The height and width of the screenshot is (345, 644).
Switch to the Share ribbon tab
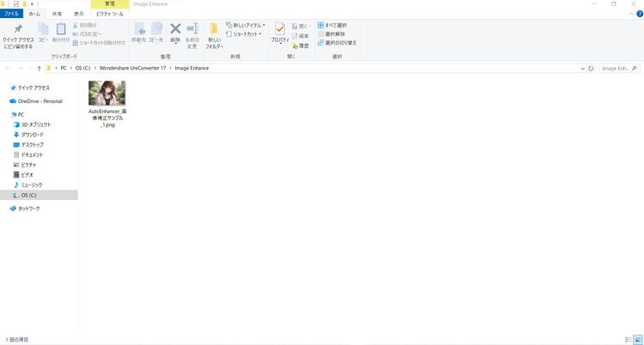point(57,14)
